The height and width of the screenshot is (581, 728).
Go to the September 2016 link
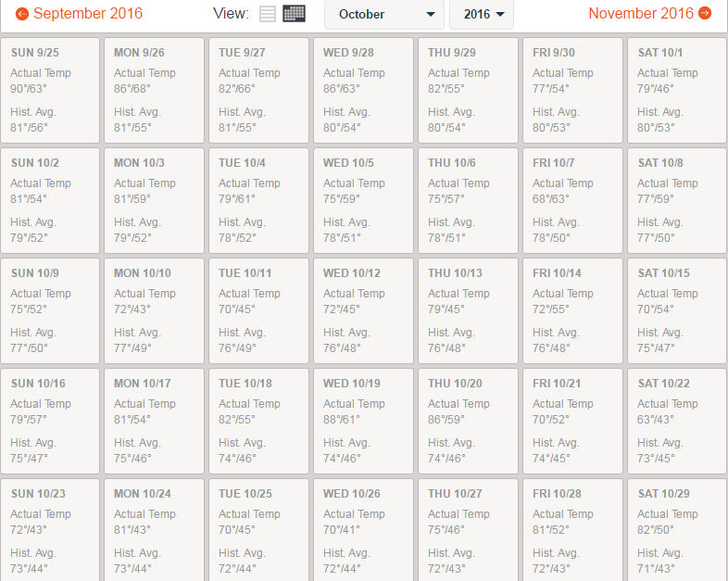coord(88,14)
